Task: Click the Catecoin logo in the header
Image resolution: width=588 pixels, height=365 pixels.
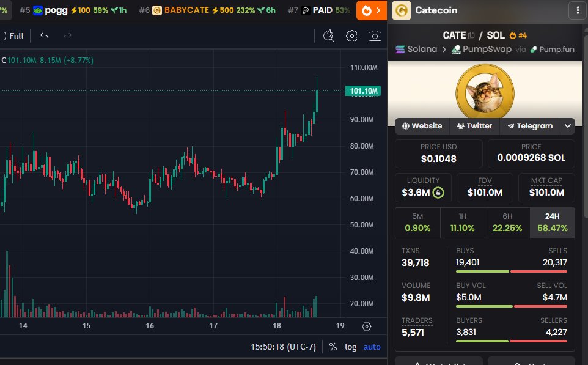Action: [x=401, y=10]
